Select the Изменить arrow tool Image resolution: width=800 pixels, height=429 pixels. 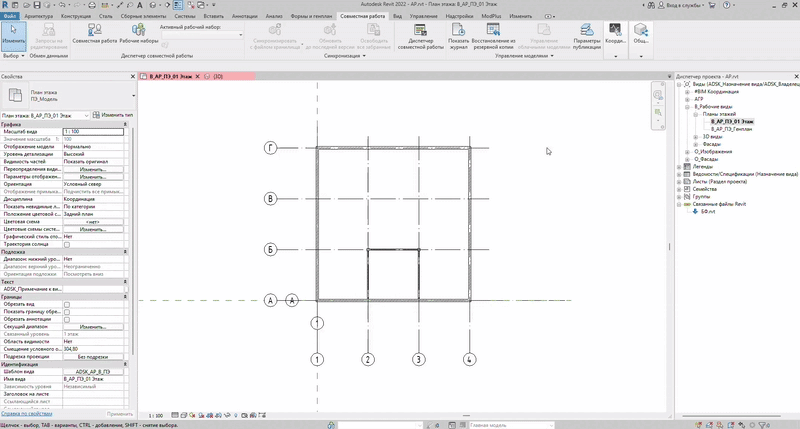pyautogui.click(x=13, y=36)
